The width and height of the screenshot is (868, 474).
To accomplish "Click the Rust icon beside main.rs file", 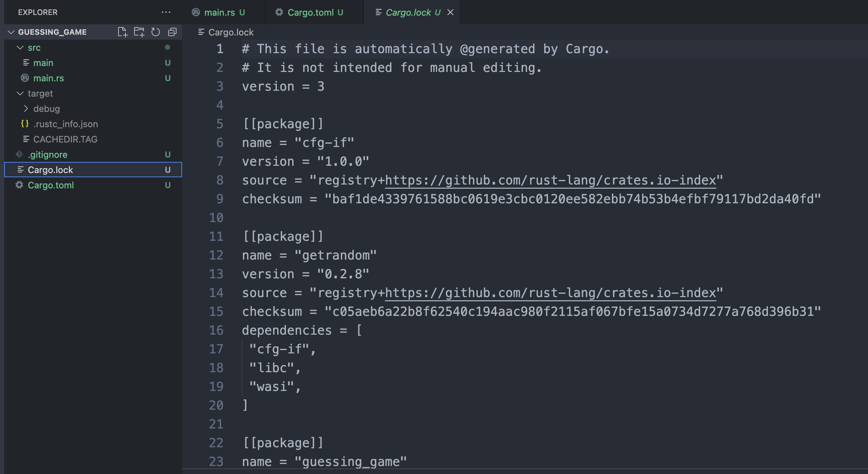I will (x=25, y=78).
